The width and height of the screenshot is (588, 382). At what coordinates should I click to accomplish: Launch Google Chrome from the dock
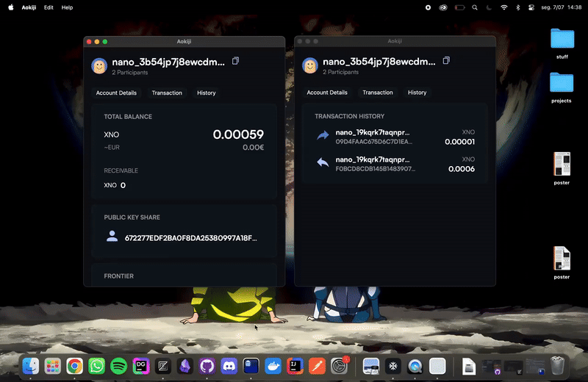tap(75, 366)
